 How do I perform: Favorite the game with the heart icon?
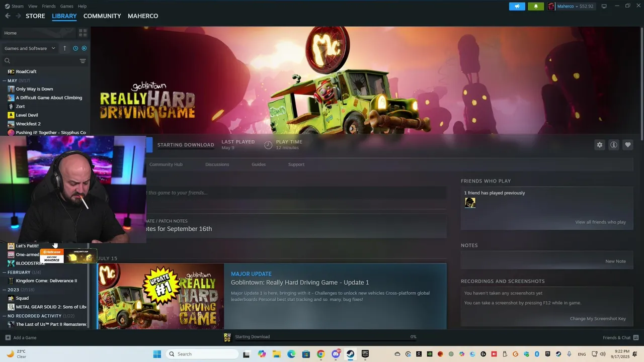pyautogui.click(x=627, y=145)
